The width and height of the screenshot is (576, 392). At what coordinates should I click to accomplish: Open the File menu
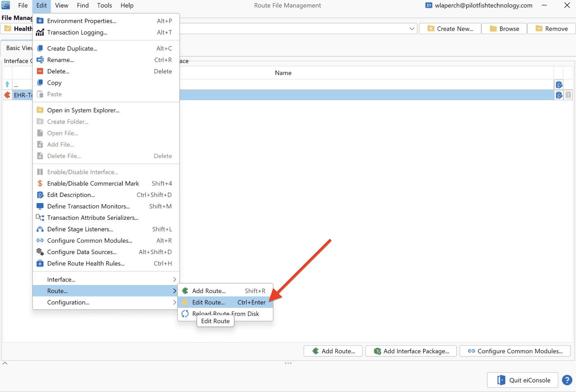23,5
